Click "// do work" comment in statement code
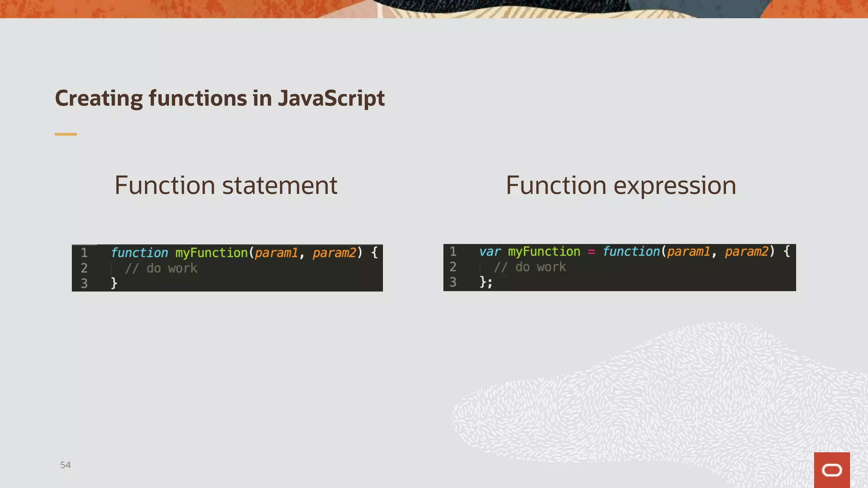 click(161, 268)
